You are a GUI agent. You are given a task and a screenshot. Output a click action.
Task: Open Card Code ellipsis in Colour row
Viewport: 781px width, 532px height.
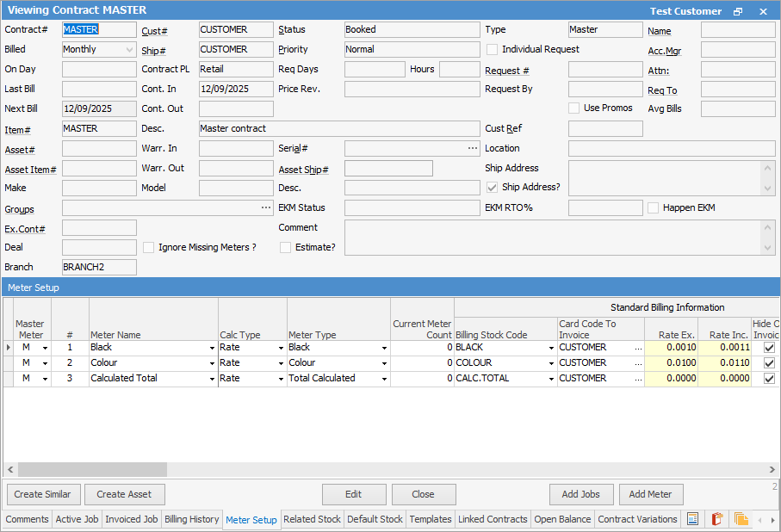(x=638, y=363)
